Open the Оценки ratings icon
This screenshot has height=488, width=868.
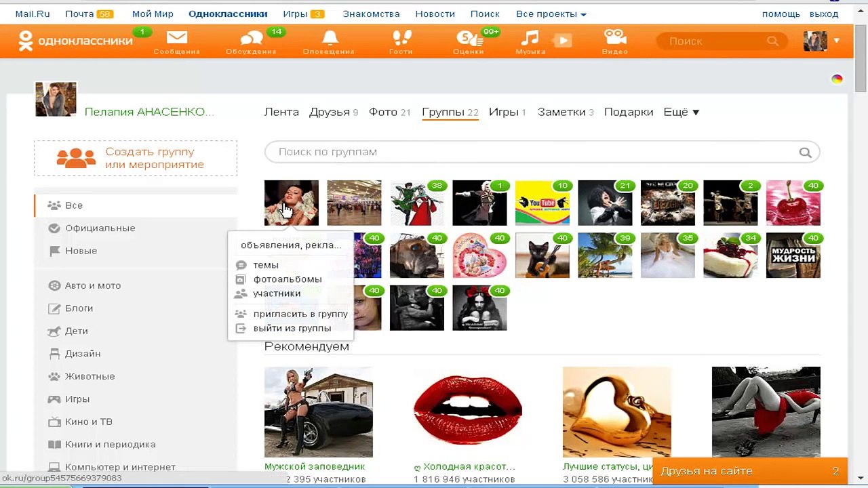click(x=468, y=42)
